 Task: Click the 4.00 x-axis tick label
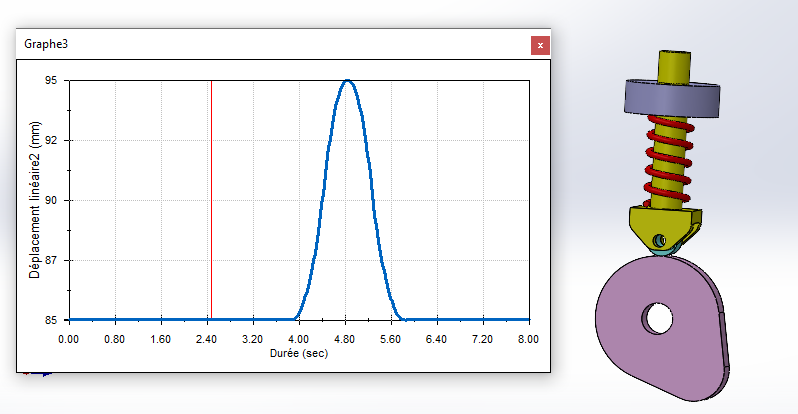tap(298, 340)
